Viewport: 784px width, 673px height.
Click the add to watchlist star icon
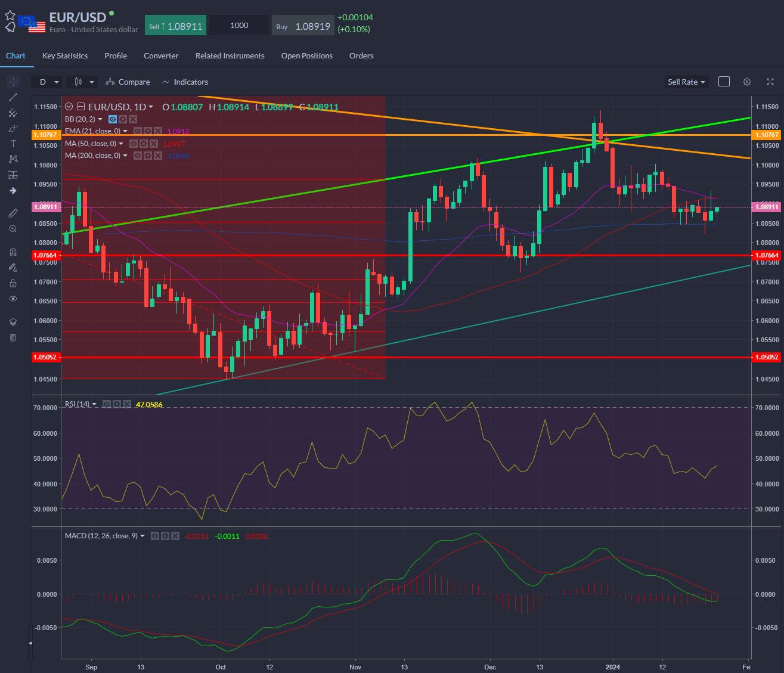pos(10,15)
